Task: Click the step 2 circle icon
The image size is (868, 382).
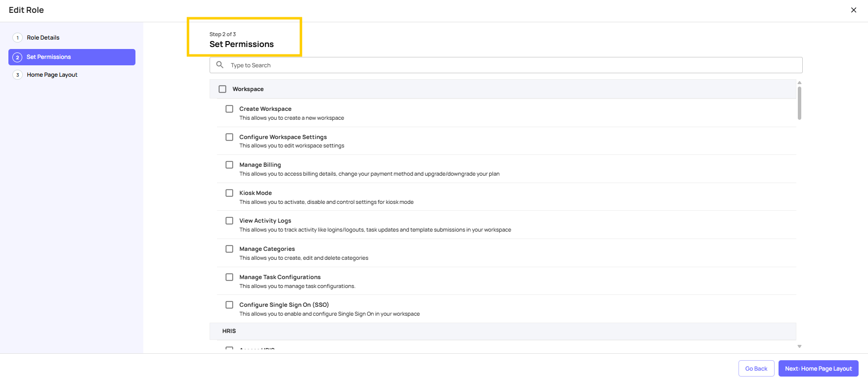Action: [x=18, y=57]
